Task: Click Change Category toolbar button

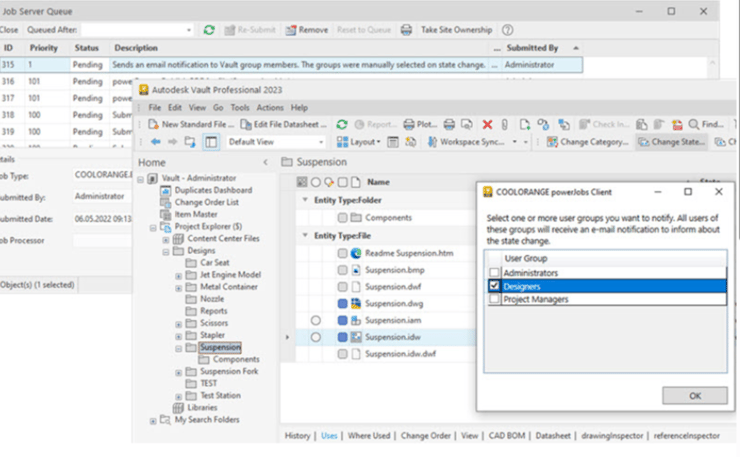Action: [588, 142]
